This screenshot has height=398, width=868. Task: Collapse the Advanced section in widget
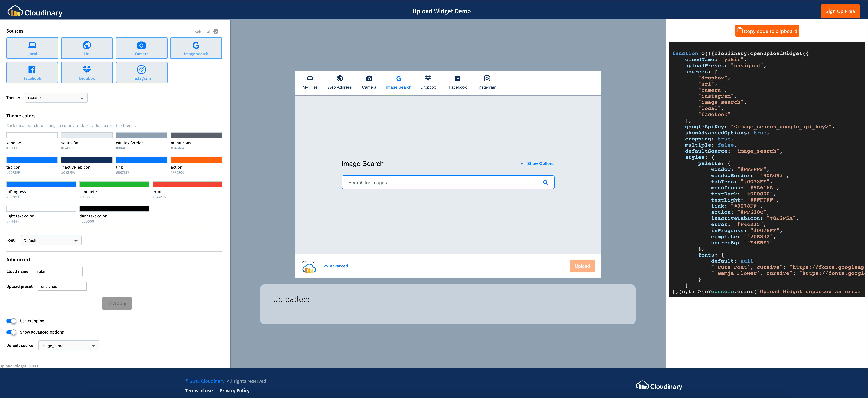pyautogui.click(x=336, y=266)
